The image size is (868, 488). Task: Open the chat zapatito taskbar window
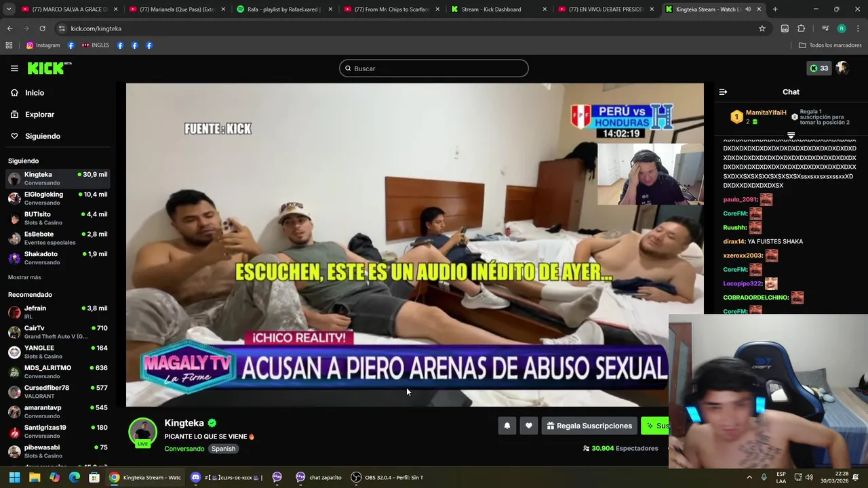(318, 477)
